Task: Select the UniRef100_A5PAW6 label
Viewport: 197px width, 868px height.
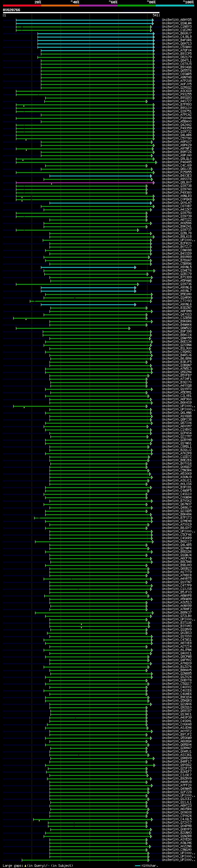Action: [177, 281]
